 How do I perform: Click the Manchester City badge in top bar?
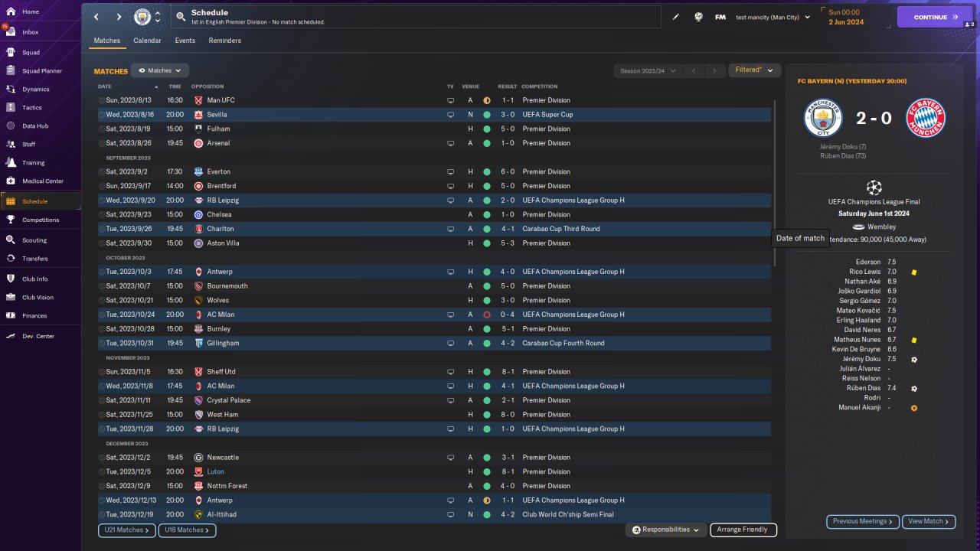coord(142,17)
